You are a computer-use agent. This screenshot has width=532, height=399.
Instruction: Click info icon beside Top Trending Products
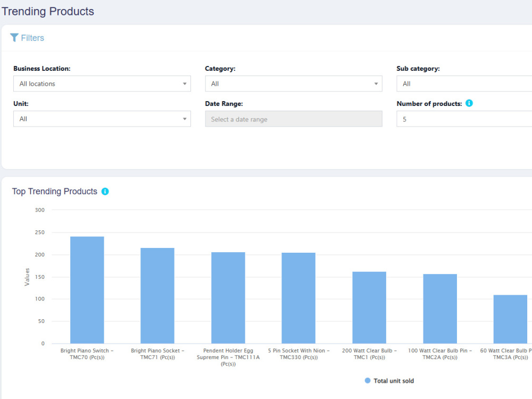point(105,192)
